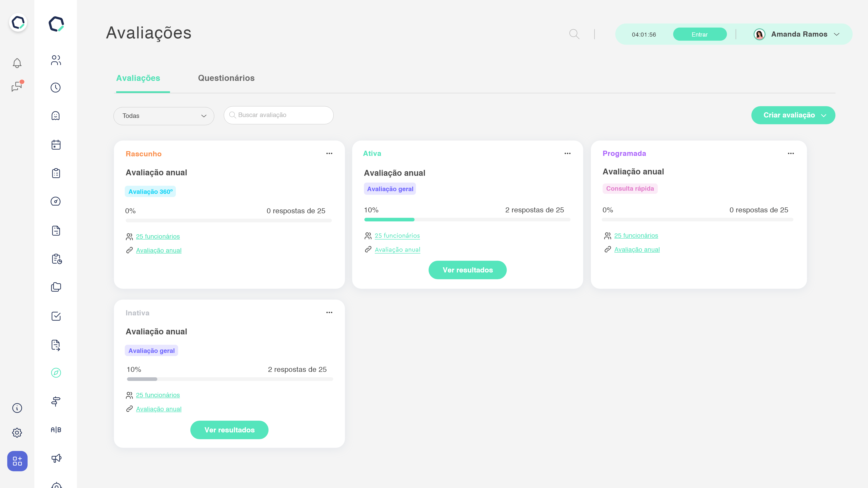
Task: Click the Programada status label
Action: point(624,154)
